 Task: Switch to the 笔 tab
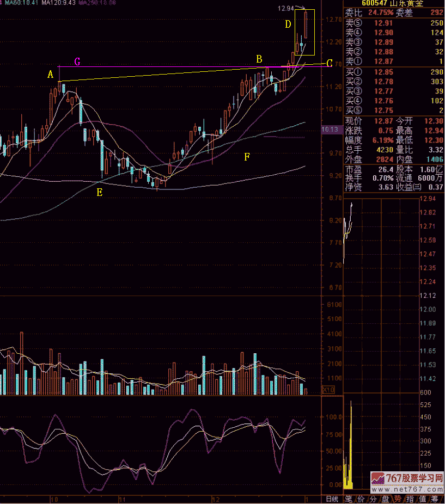[349, 499]
